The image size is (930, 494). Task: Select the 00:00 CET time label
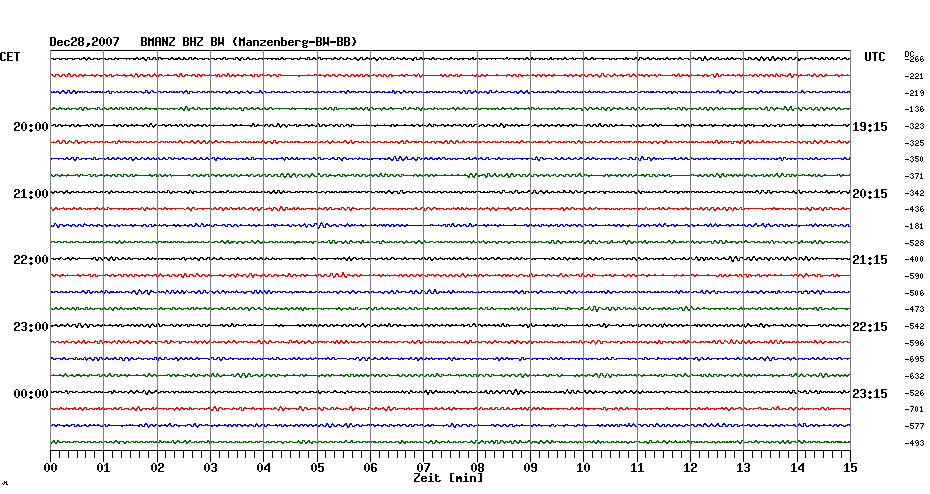(31, 394)
